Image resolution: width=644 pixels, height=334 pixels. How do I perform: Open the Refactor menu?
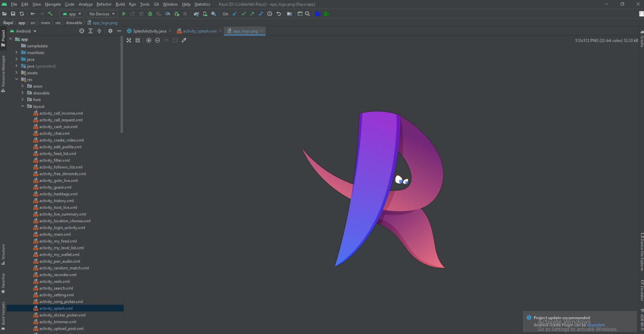pos(104,4)
